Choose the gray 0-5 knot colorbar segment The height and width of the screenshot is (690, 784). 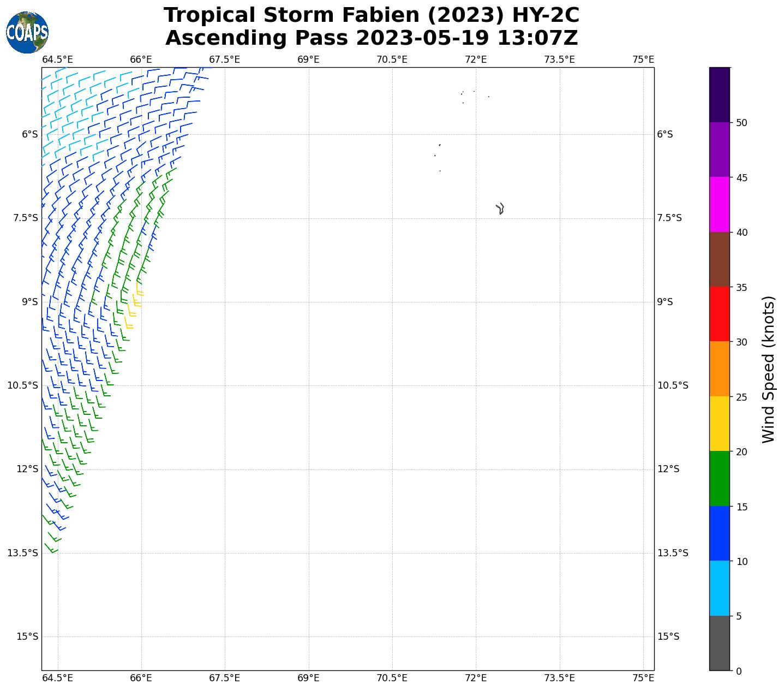(719, 643)
